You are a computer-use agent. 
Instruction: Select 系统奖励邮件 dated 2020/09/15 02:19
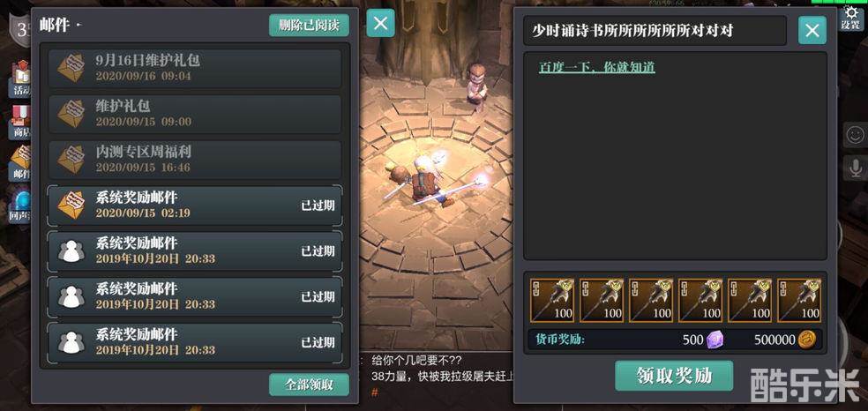tap(194, 205)
